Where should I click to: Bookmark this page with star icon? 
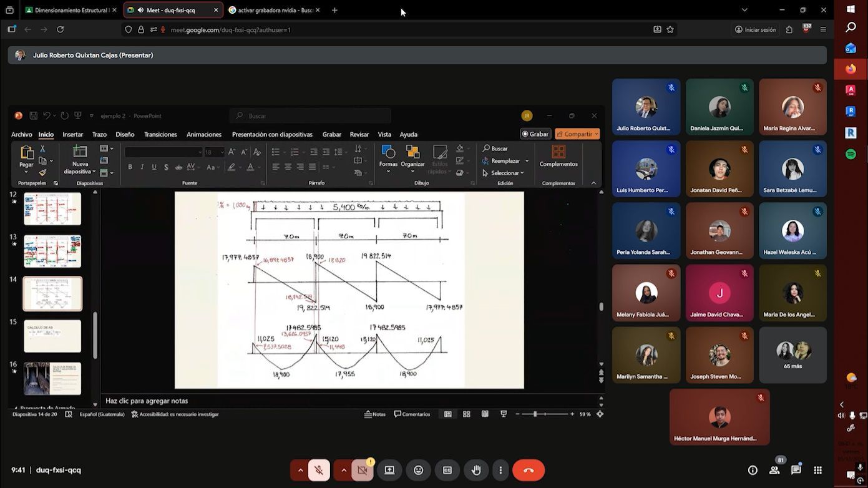(670, 29)
